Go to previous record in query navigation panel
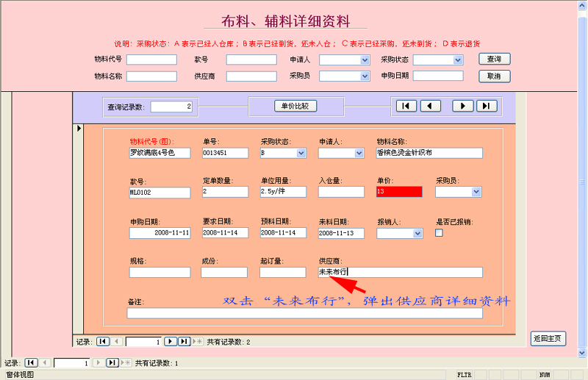Image resolution: width=588 pixels, height=380 pixels. pyautogui.click(x=431, y=106)
